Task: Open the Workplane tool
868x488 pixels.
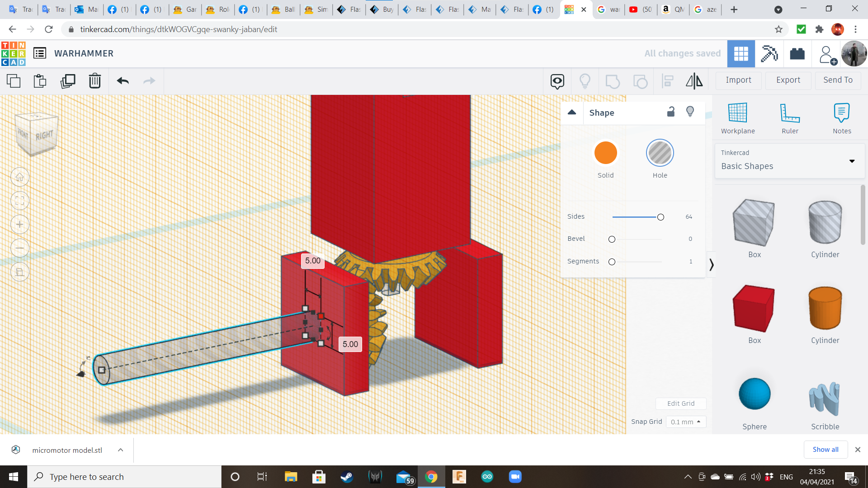Action: [x=737, y=118]
